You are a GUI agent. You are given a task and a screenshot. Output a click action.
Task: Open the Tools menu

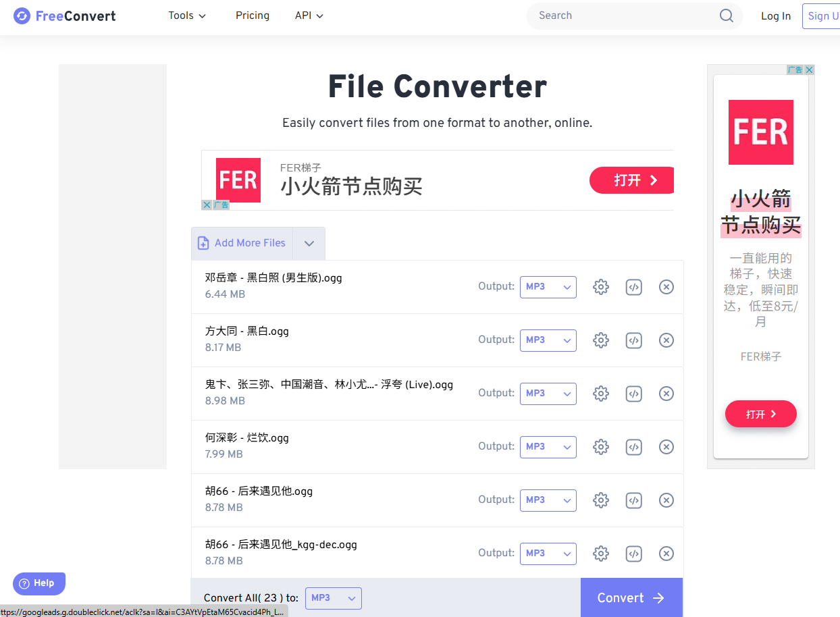click(x=187, y=16)
